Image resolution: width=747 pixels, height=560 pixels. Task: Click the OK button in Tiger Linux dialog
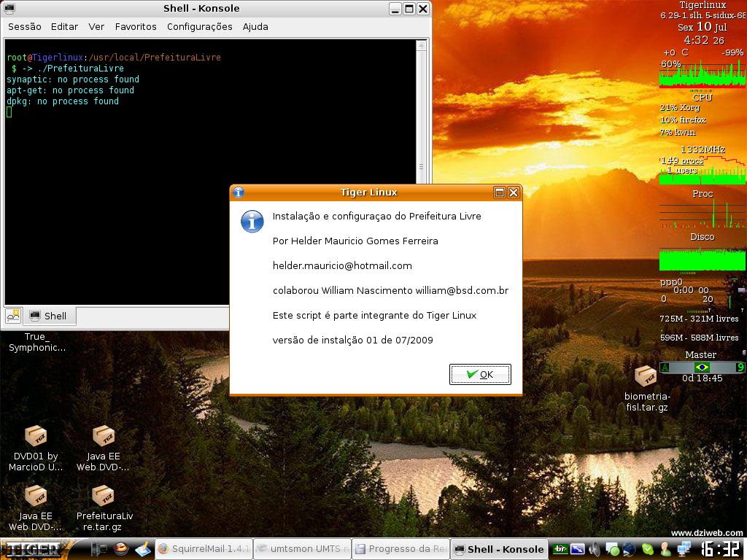tap(480, 374)
